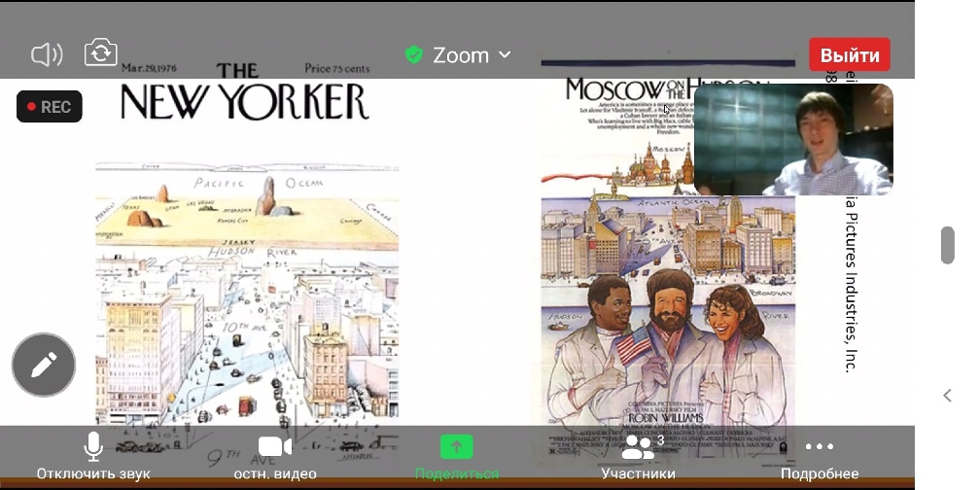The height and width of the screenshot is (490, 980).
Task: Open the Поделиться share button
Action: pos(457,457)
